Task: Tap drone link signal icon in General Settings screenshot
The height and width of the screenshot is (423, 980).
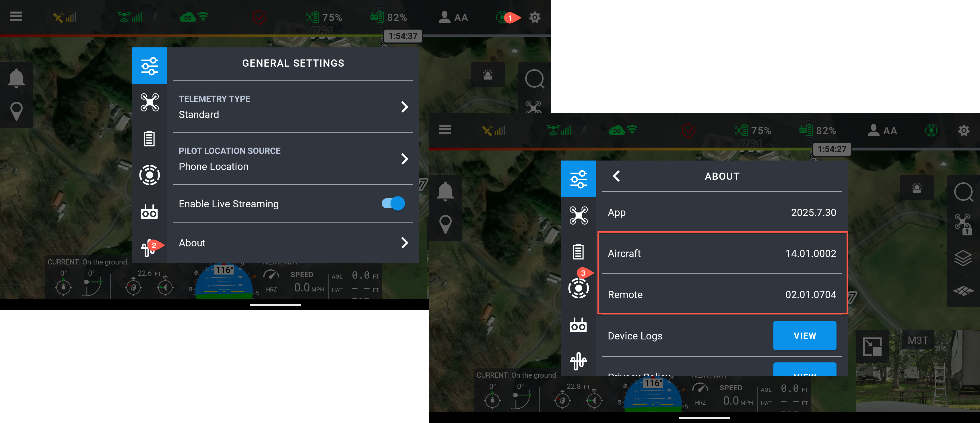Action: (x=129, y=17)
